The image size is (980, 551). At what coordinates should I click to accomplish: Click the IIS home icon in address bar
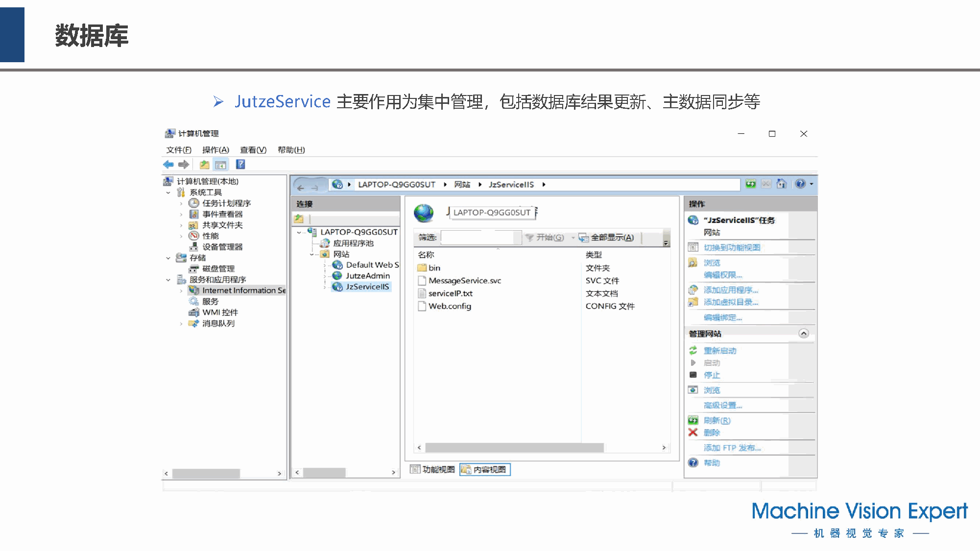782,184
